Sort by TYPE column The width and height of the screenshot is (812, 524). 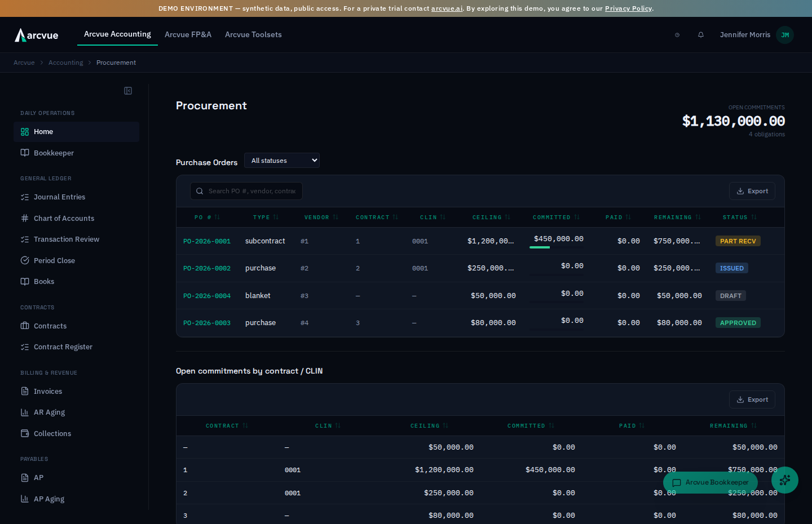266,217
